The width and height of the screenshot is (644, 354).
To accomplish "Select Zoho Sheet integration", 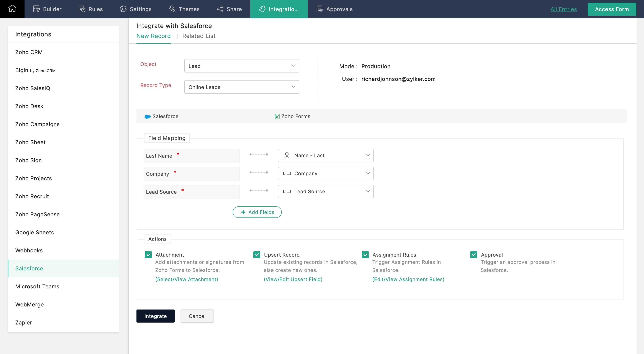I will (x=63, y=142).
